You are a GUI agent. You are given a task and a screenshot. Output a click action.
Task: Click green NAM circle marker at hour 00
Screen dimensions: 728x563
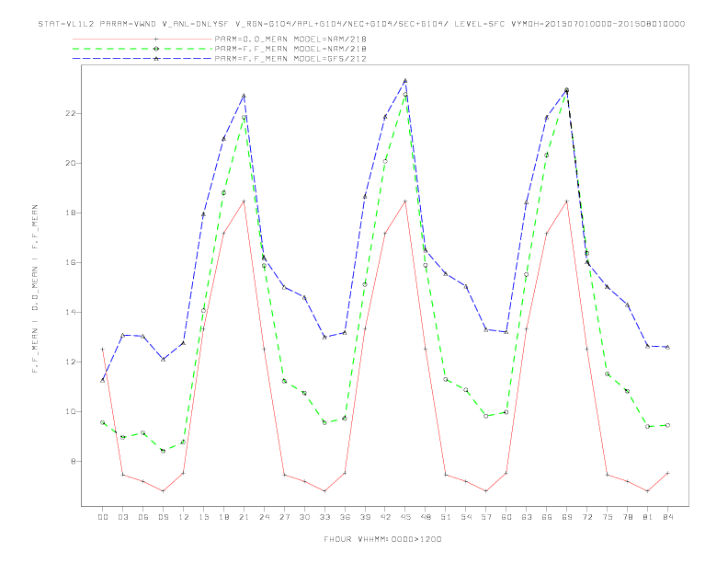pos(103,423)
